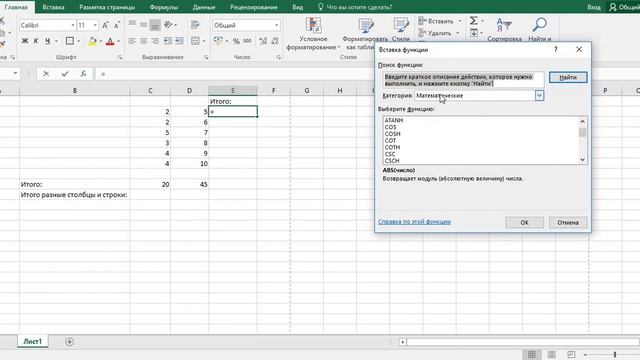Expand the Name Box dropdown arrow
Screen dimensions: 640x360
click(x=15, y=73)
